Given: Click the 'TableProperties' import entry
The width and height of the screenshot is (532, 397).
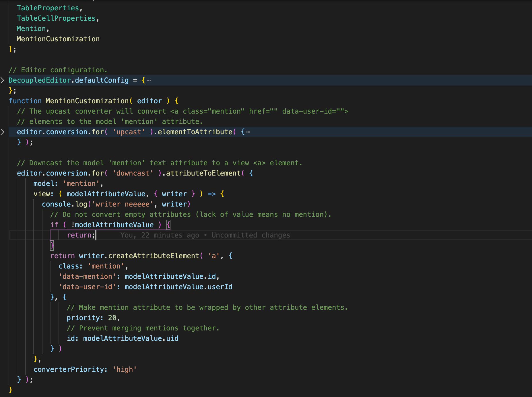Looking at the screenshot, I should click(48, 8).
